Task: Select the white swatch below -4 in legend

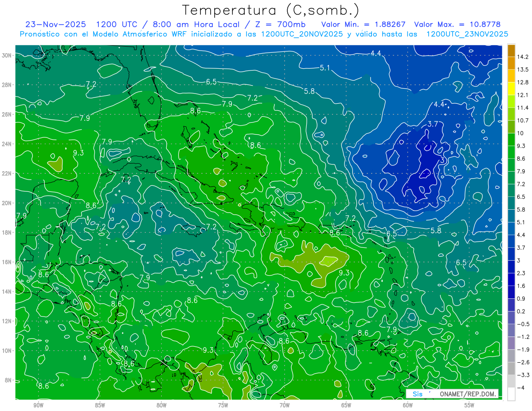Action: pos(511,394)
